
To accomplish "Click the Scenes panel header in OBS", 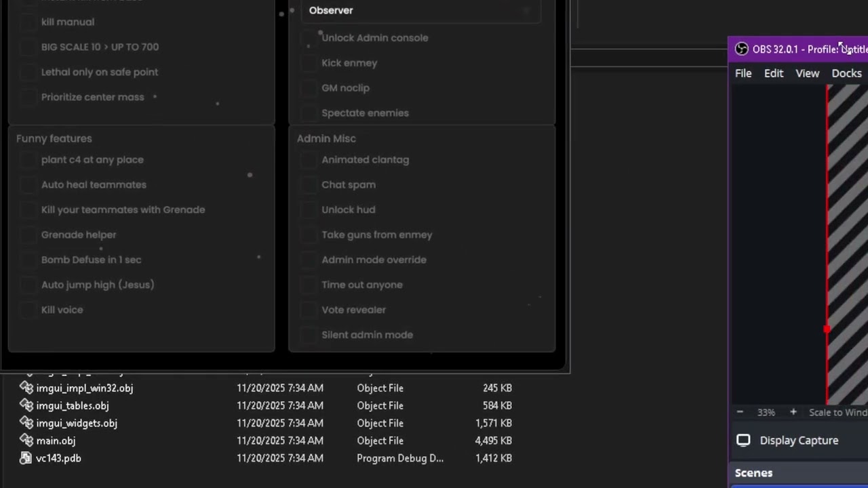I will point(799,473).
